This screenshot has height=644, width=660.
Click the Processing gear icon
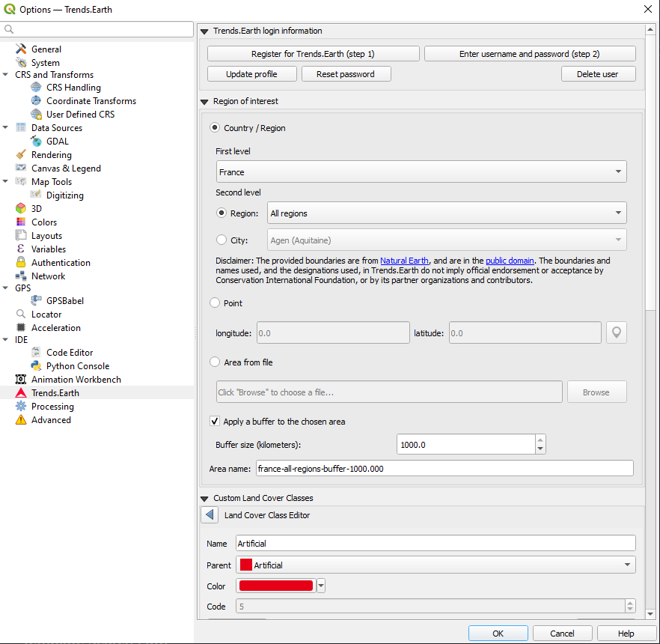20,406
